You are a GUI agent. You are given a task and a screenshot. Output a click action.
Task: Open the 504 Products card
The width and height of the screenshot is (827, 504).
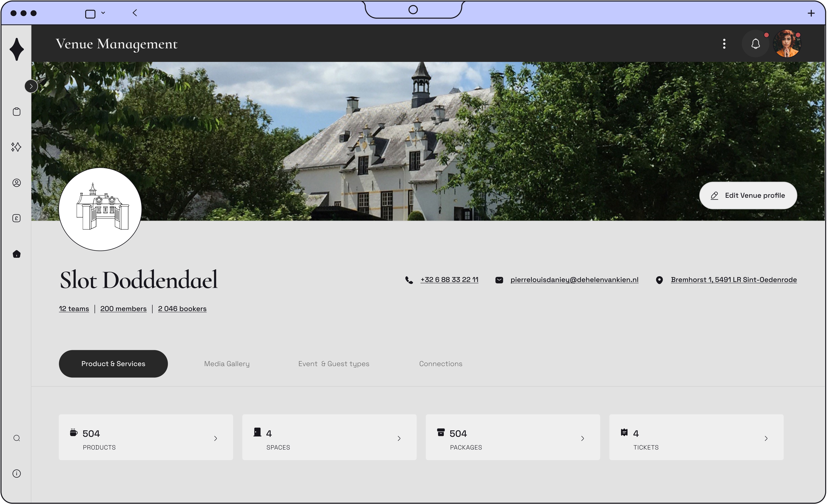click(x=146, y=437)
